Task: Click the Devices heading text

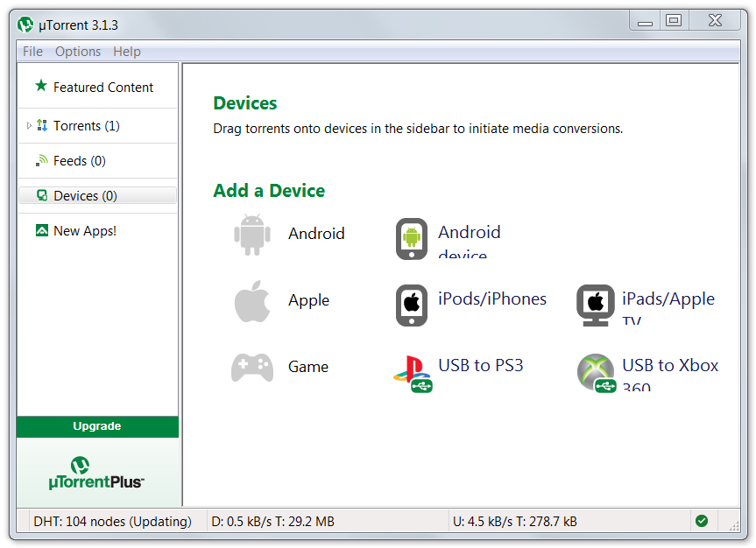Action: (245, 103)
